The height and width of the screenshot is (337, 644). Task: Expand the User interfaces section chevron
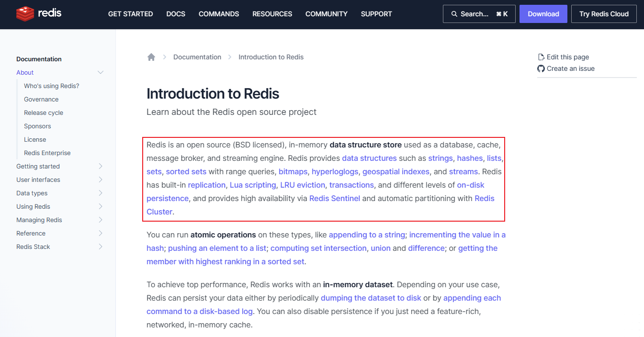coord(101,180)
